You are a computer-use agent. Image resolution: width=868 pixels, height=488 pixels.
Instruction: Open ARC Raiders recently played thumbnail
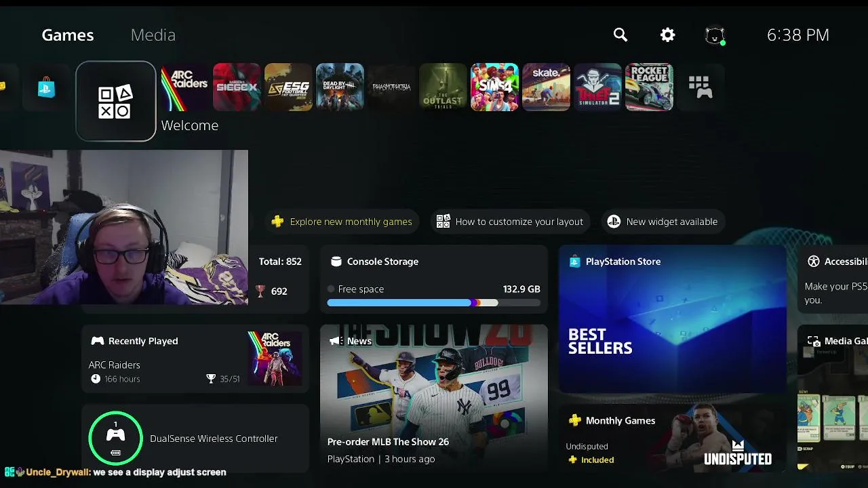click(275, 359)
